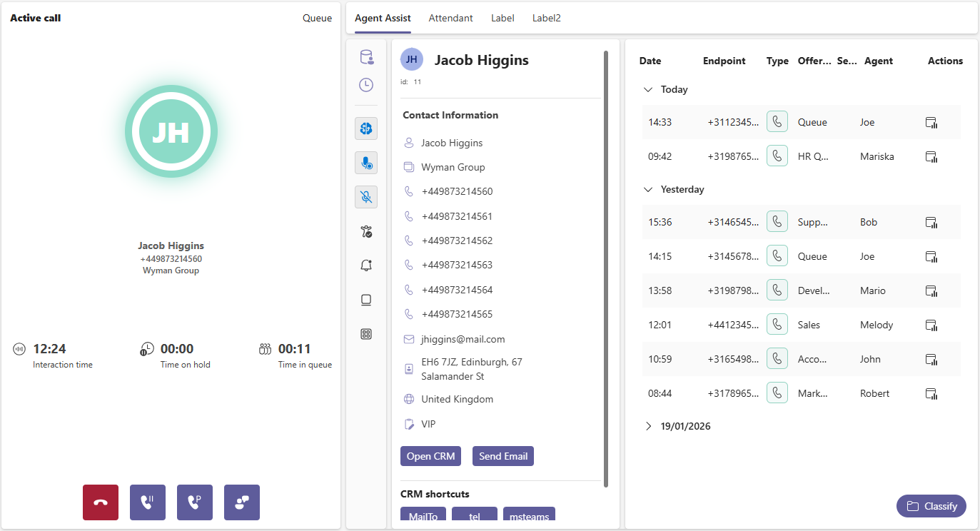Open actions icon for 09:42 Mariska row
The width and height of the screenshot is (980, 531).
point(931,157)
